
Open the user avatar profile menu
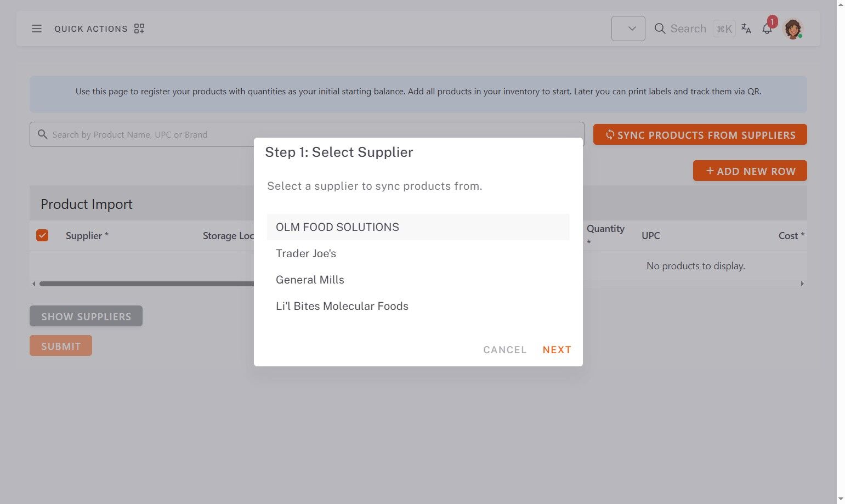point(793,29)
